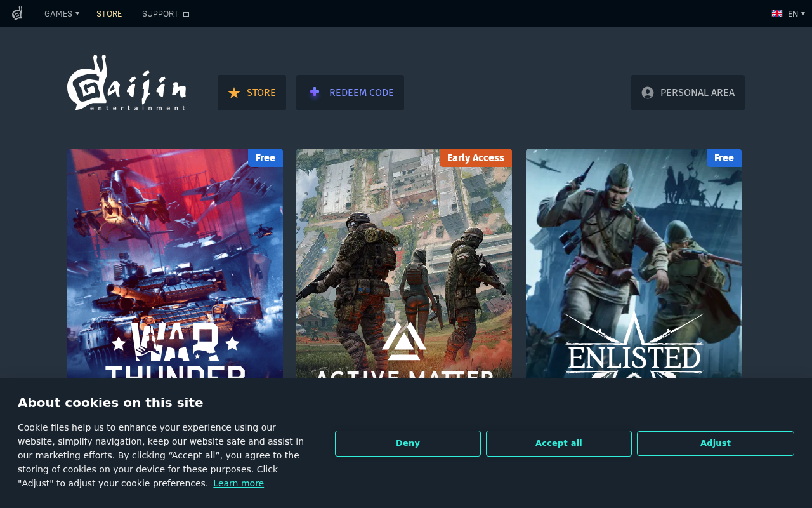
Task: Click the Early Access badge on Active Matter
Action: tap(476, 158)
